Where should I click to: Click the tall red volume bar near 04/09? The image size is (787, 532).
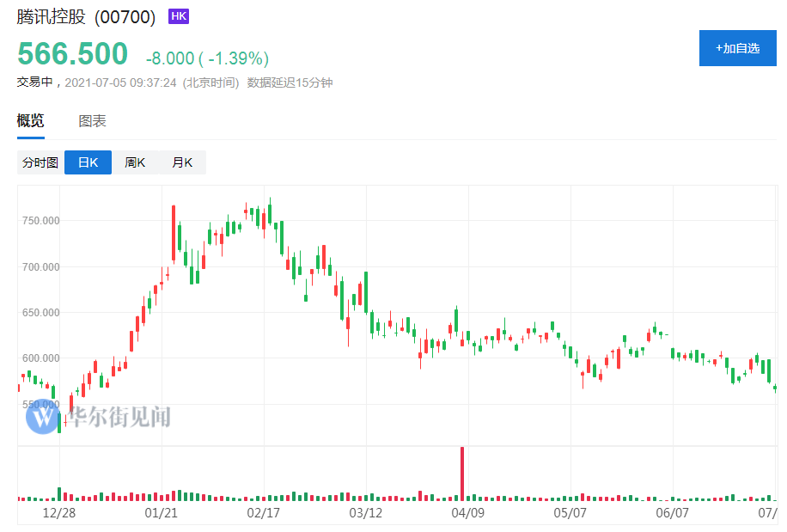pyautogui.click(x=462, y=474)
